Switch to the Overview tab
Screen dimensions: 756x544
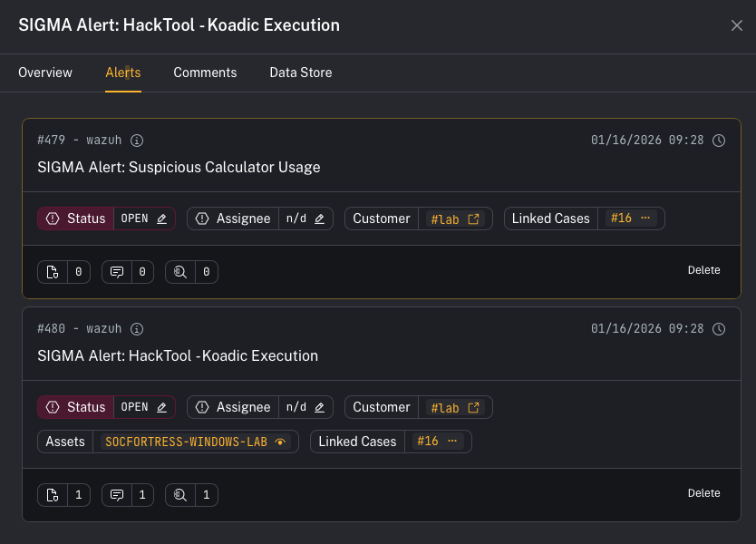pos(44,72)
